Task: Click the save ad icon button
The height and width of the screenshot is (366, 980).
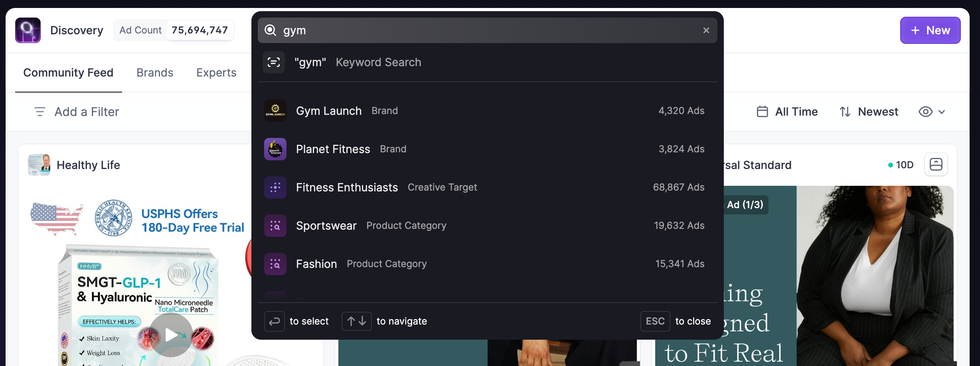Action: pos(936,164)
